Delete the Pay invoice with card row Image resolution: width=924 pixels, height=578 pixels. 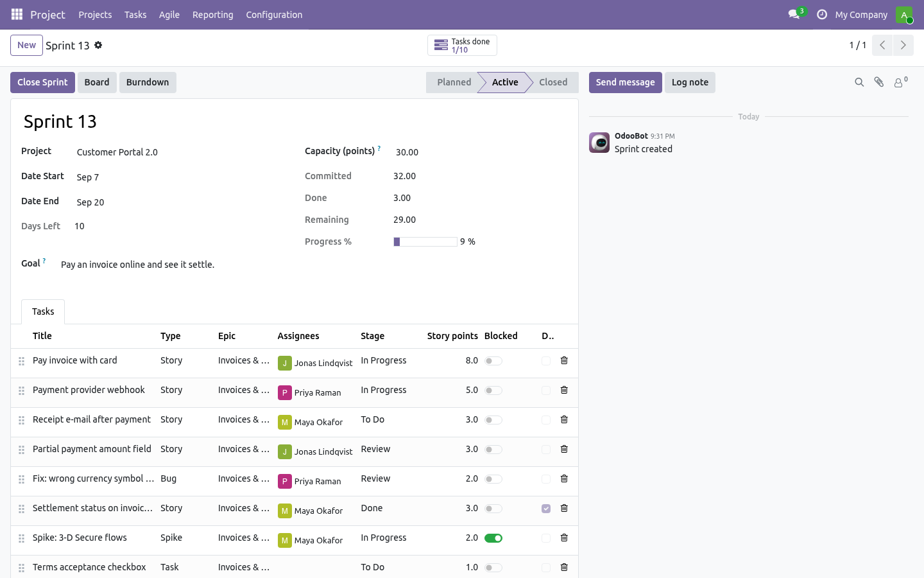click(564, 360)
